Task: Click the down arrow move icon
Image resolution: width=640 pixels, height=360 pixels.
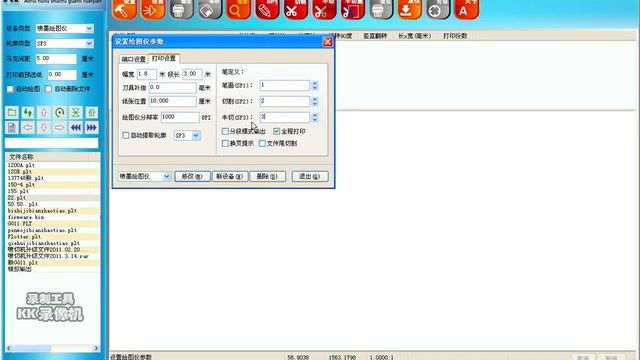Action: click(44, 128)
